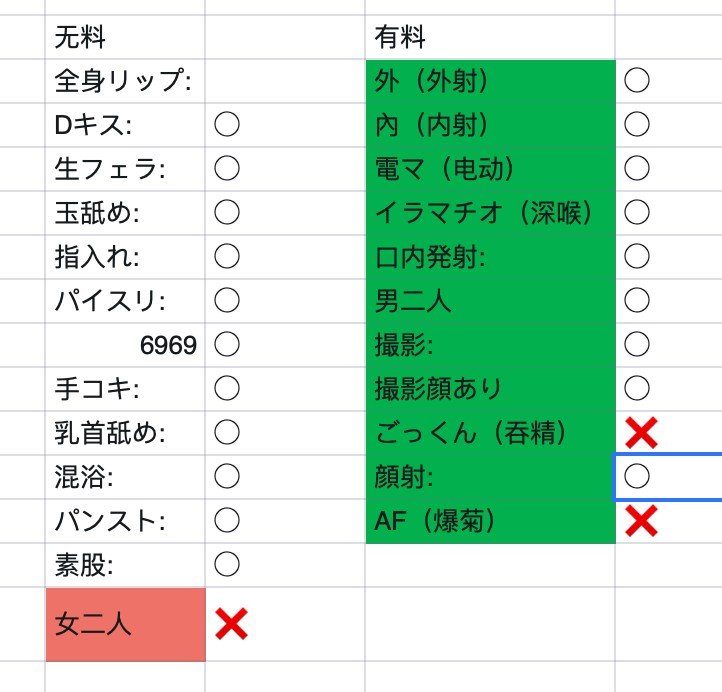Select the red 女二人 cell
The height and width of the screenshot is (692, 722).
pyautogui.click(x=125, y=625)
